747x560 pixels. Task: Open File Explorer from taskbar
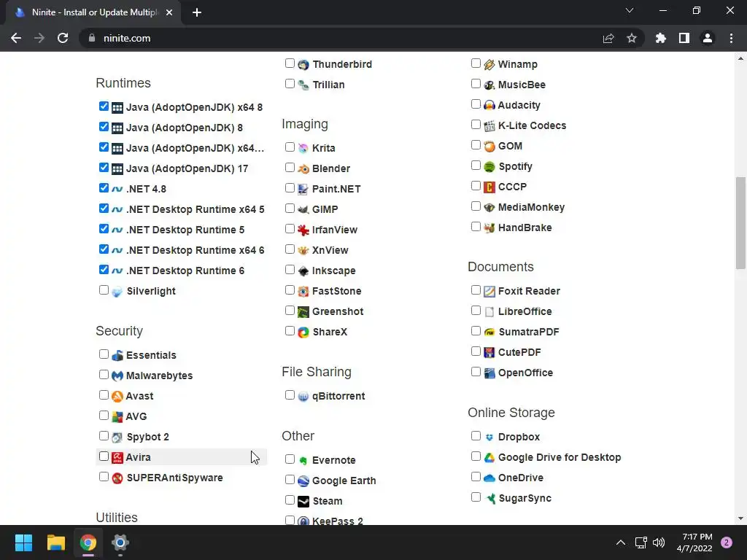[x=55, y=542]
